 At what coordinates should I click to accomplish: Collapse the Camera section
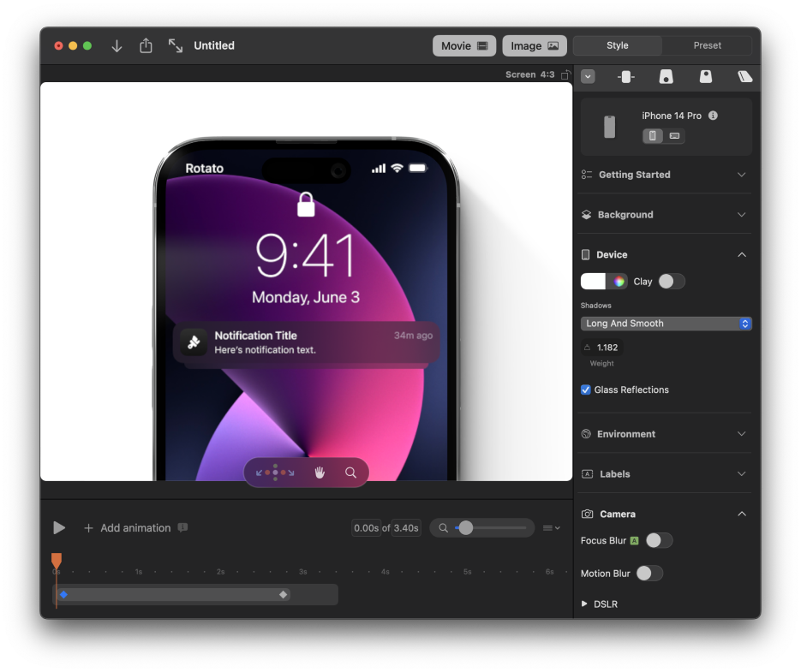(664, 514)
